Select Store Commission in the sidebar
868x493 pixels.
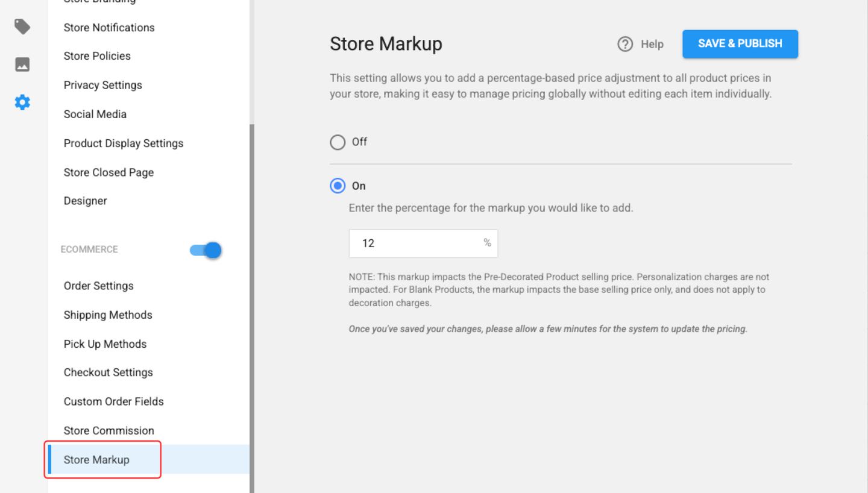tap(109, 431)
